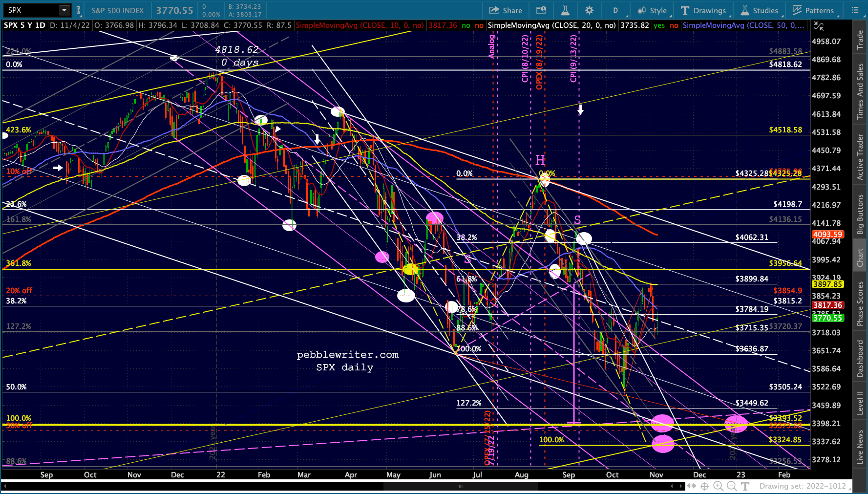Click the pan/expand horizontal arrows icon

click(x=692, y=486)
